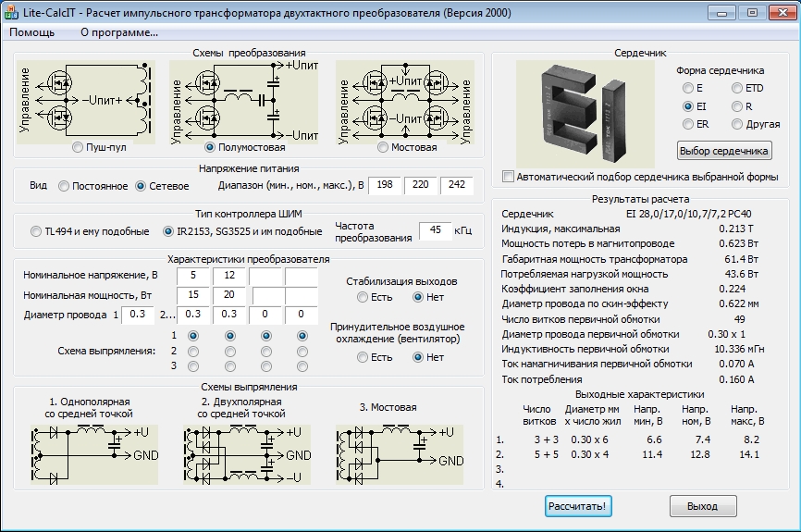The image size is (801, 532).
Task: Click the EI core picture
Action: (x=585, y=114)
